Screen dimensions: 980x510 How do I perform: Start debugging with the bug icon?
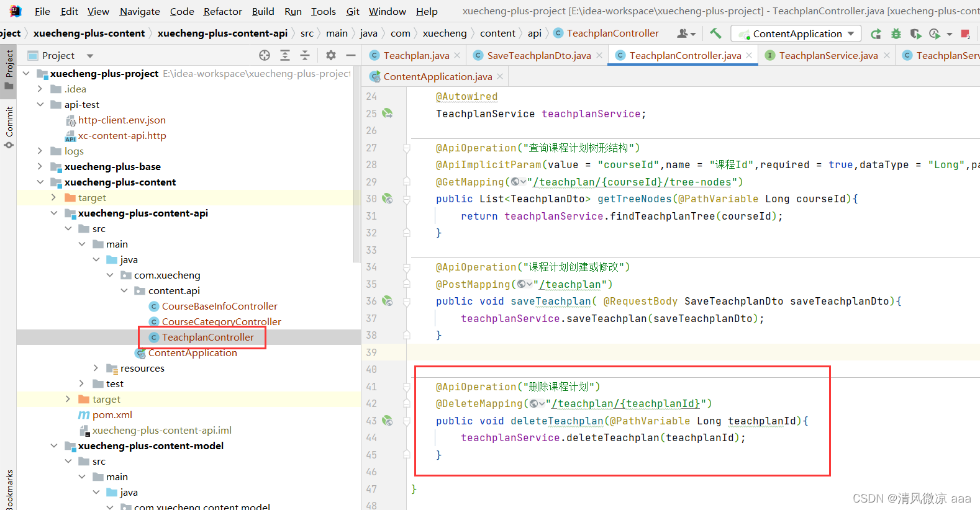(896, 34)
